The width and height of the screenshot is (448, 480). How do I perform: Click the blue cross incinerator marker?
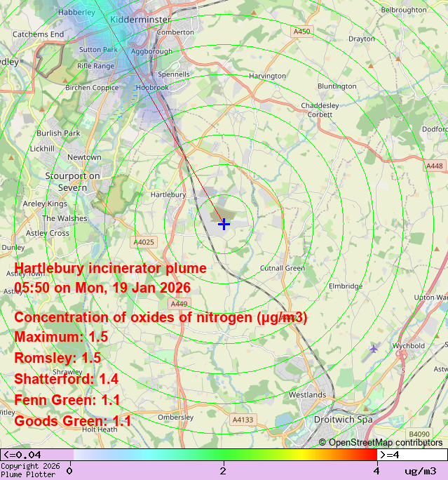point(224,224)
